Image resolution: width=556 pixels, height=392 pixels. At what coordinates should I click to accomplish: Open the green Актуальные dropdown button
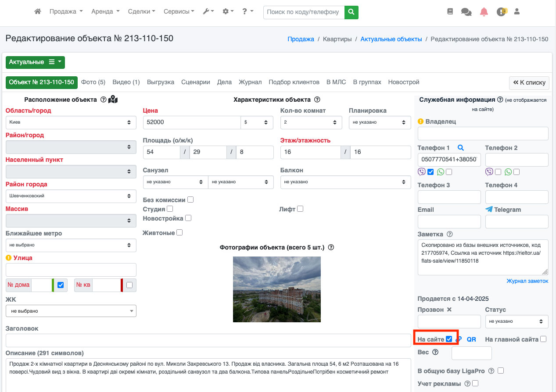pos(35,62)
